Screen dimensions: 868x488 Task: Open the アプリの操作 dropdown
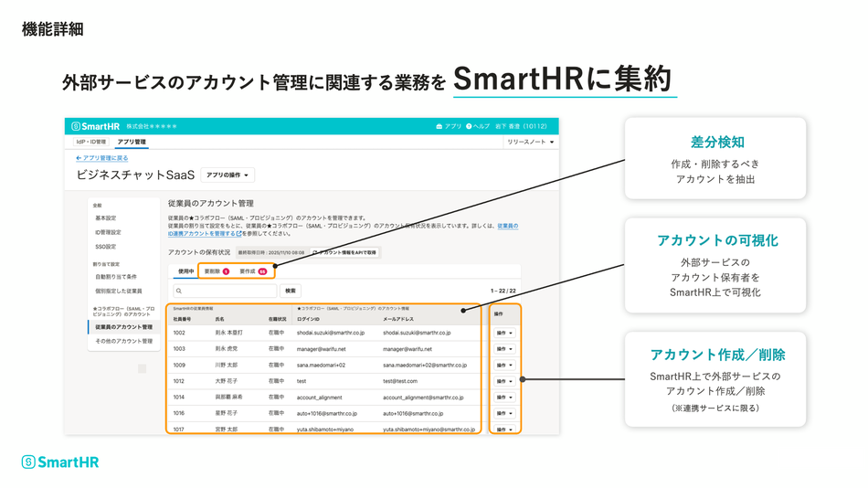tap(228, 175)
